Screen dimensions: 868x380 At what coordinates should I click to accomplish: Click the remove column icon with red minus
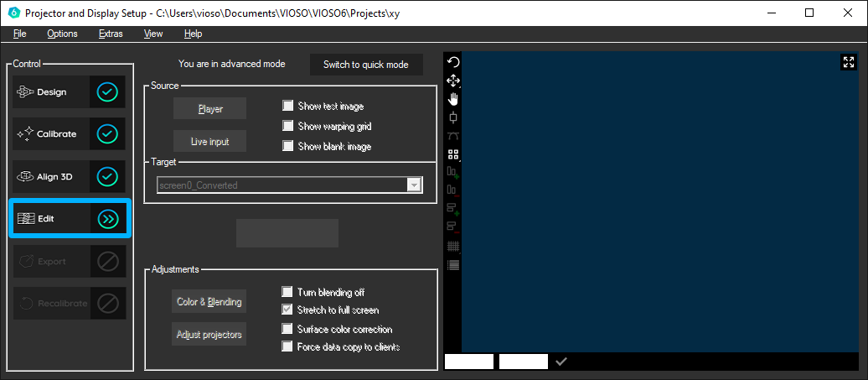tap(452, 191)
